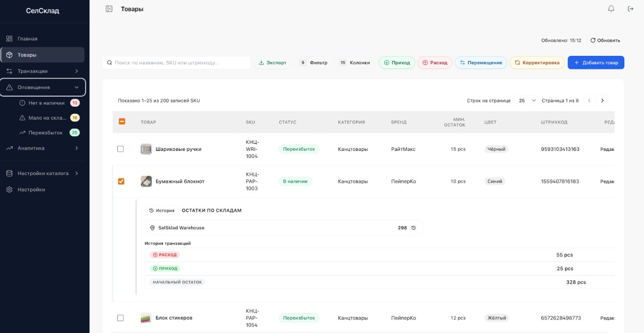This screenshot has width=644, height=333.
Task: Open Расход outgoing transaction
Action: click(435, 63)
